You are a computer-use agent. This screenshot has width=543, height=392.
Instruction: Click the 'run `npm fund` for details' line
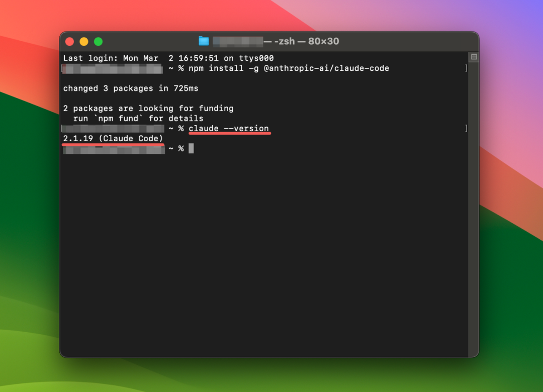[x=138, y=119]
